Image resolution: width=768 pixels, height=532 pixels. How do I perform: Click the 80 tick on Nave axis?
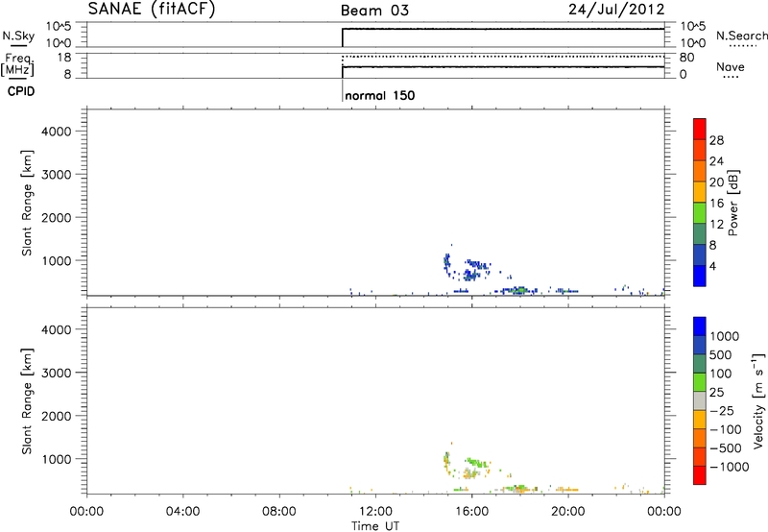[x=687, y=58]
